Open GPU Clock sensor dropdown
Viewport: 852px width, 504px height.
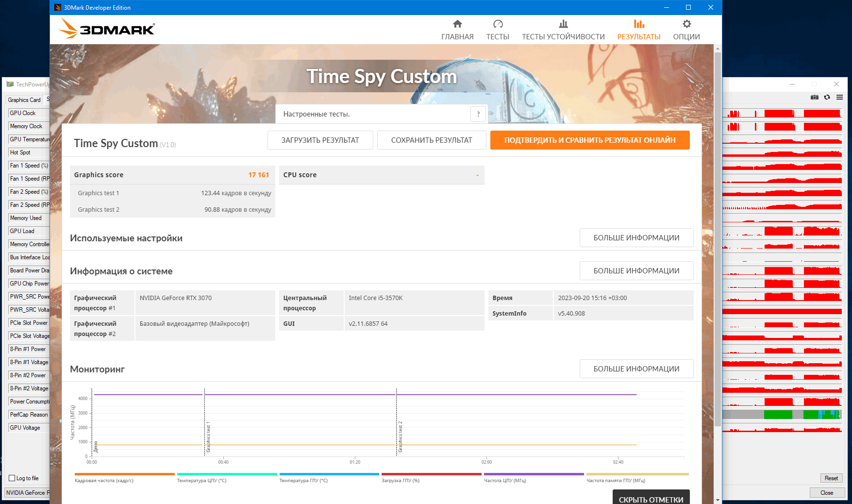point(29,113)
